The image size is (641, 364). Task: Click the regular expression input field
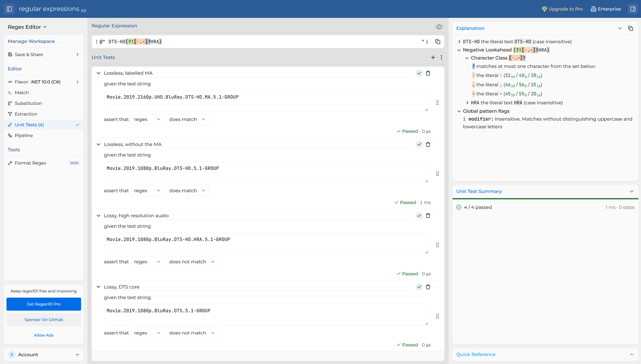[x=263, y=41]
